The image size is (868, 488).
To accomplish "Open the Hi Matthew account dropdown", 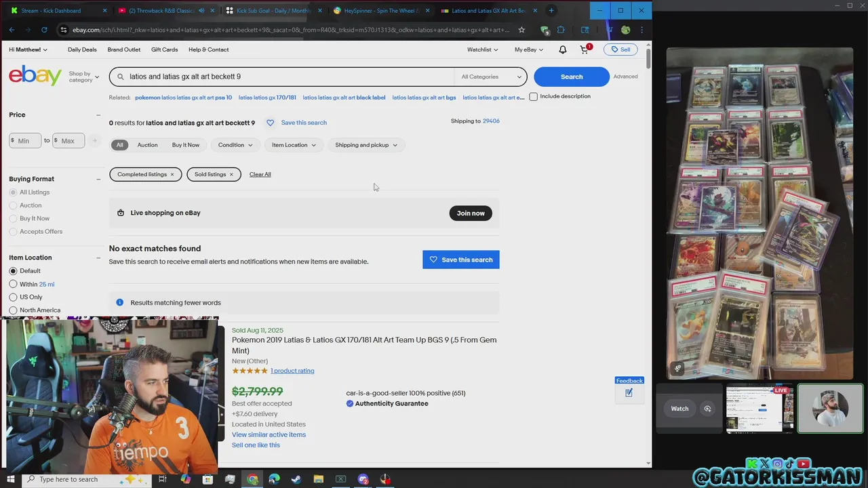I will click(x=28, y=49).
